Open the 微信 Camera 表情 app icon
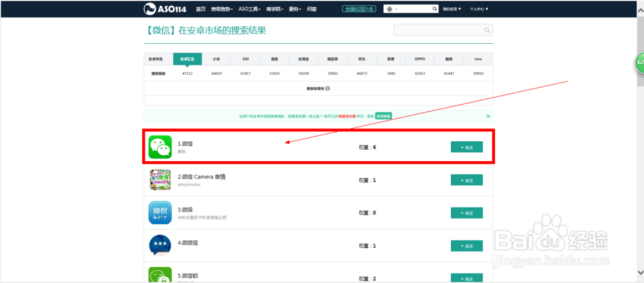The image size is (644, 283). click(x=160, y=180)
